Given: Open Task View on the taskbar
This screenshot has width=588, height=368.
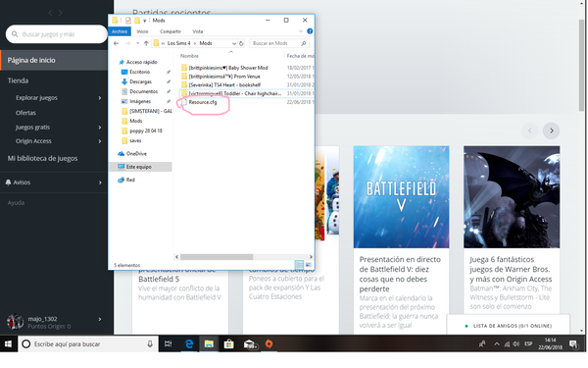Looking at the screenshot, I should (x=168, y=344).
